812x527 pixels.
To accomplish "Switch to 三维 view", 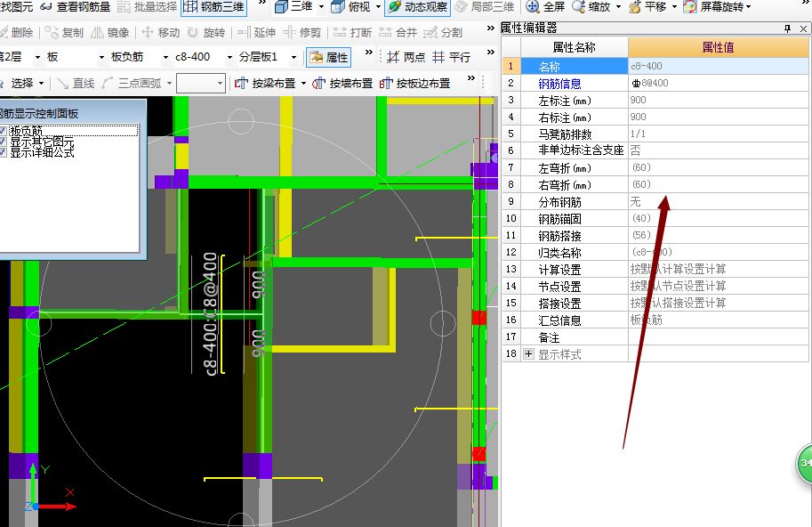I will [293, 7].
